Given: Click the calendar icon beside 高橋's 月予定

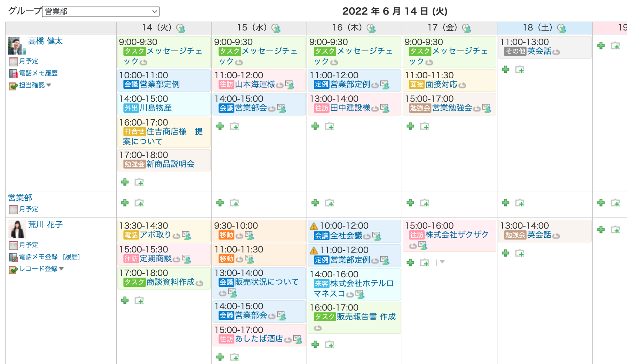Looking at the screenshot, I should (x=13, y=62).
